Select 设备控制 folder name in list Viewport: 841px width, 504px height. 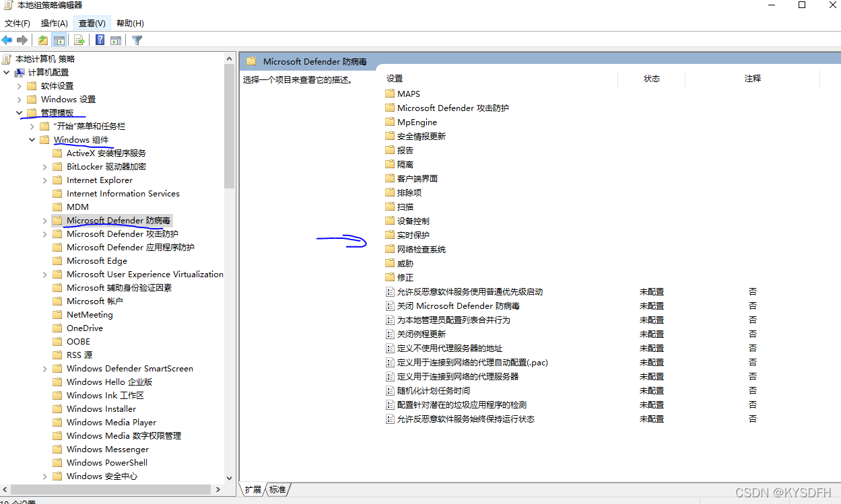pyautogui.click(x=413, y=221)
